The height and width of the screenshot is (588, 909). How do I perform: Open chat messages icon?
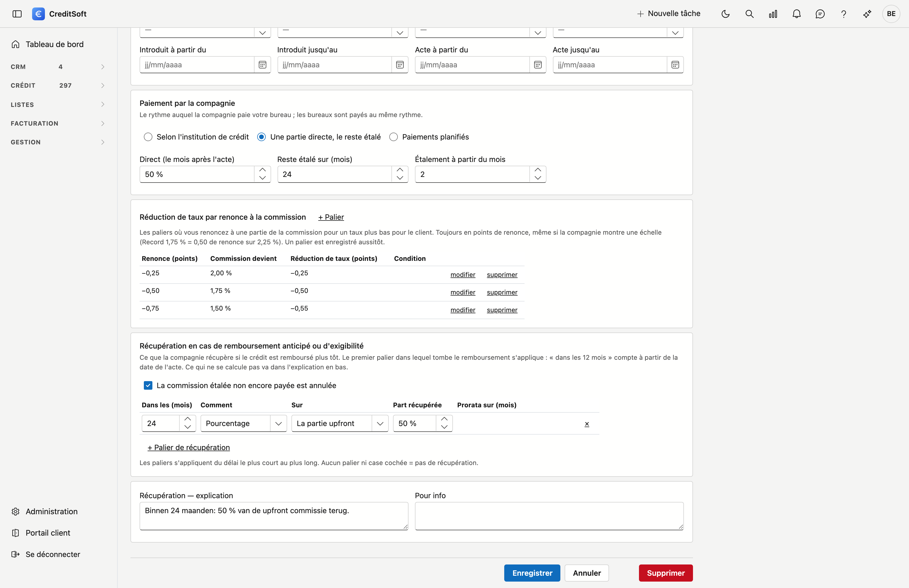pos(820,14)
